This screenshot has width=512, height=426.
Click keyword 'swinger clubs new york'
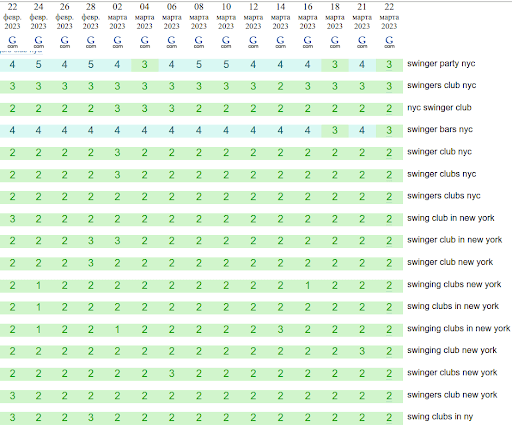[x=452, y=373]
